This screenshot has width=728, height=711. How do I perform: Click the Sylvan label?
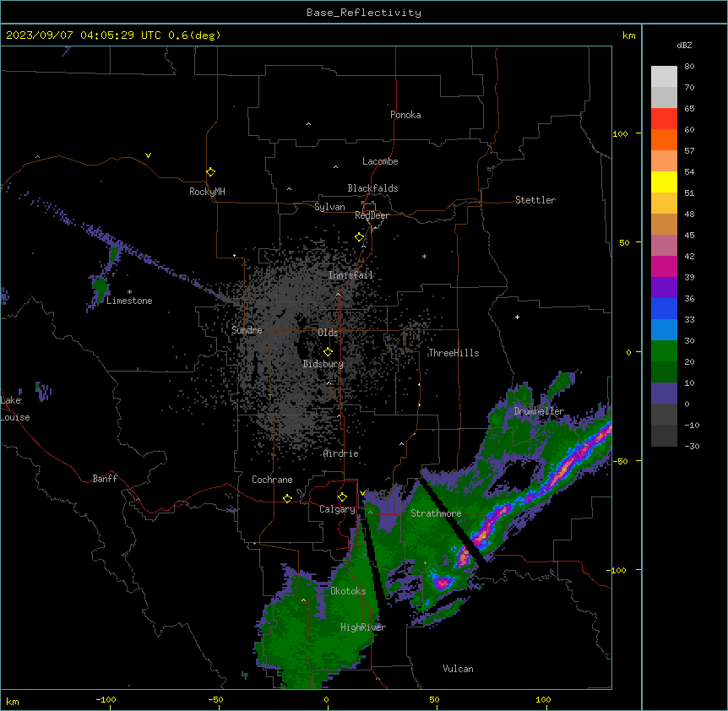pos(329,207)
